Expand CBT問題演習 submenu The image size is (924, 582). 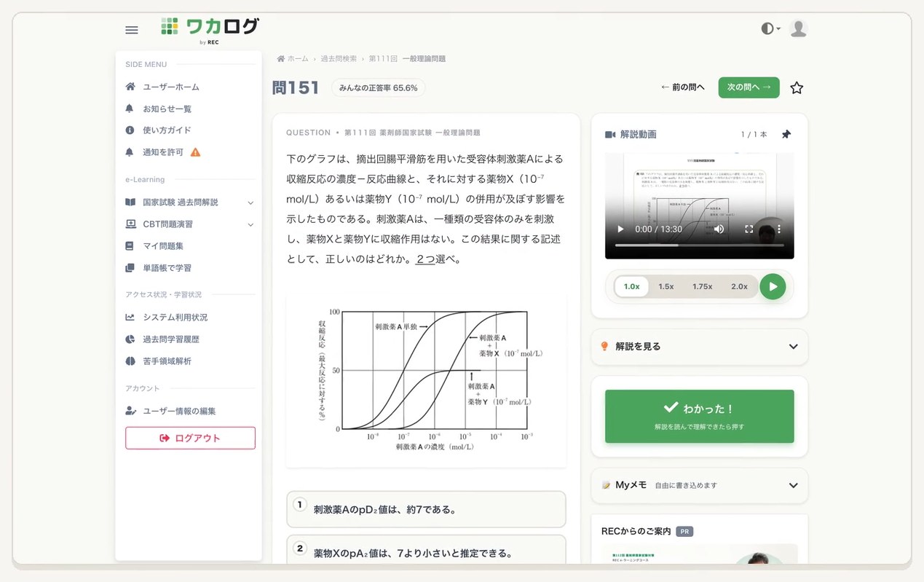[189, 224]
